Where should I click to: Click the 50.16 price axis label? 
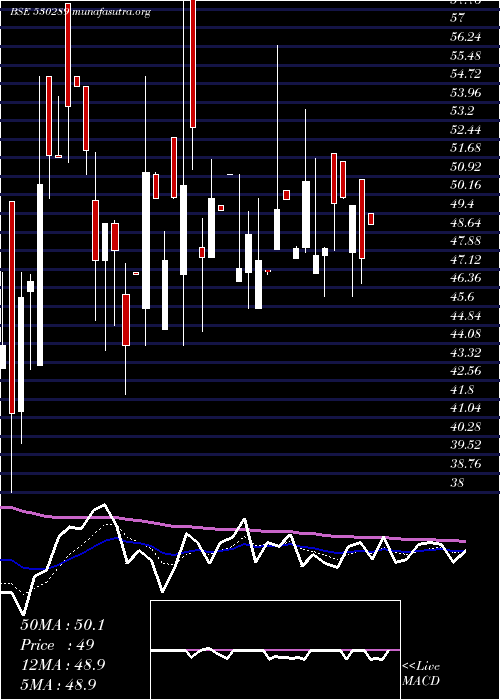[x=465, y=185]
